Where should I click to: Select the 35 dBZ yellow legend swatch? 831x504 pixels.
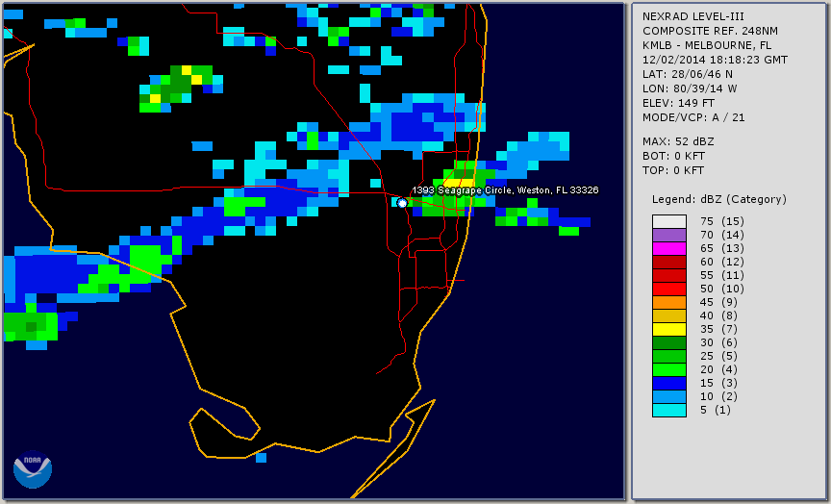point(668,329)
